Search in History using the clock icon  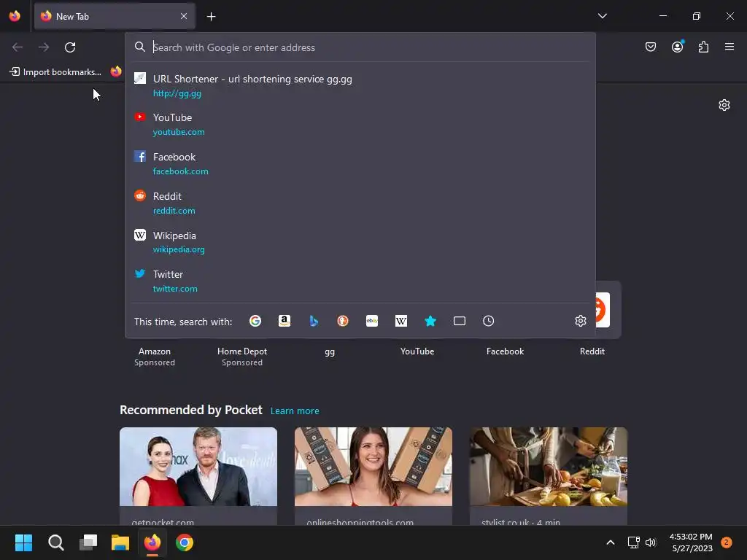tap(488, 321)
